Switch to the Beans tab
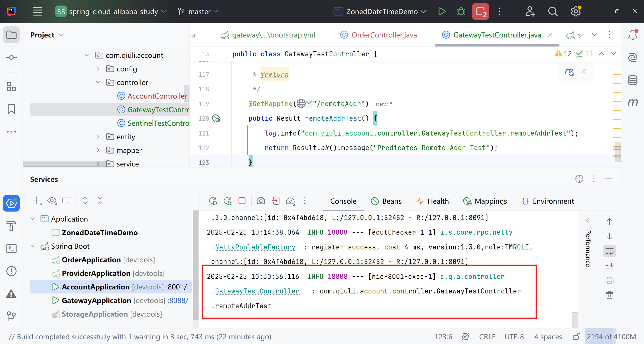 point(386,201)
